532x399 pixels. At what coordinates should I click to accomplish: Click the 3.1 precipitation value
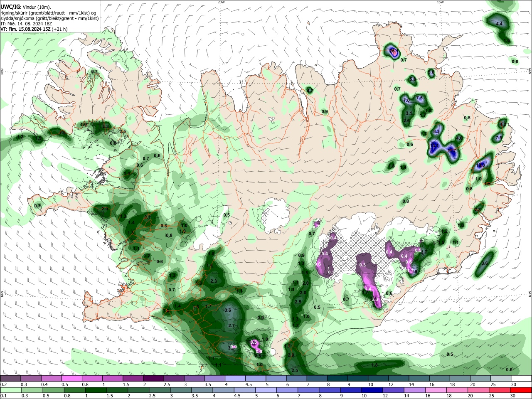[409, 113]
